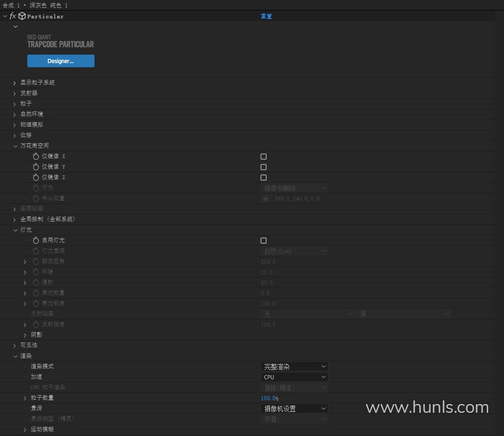Viewport: 504px width, 436px height.
Task: Open 景深 摄像机设置 dropdown
Action: tap(294, 408)
